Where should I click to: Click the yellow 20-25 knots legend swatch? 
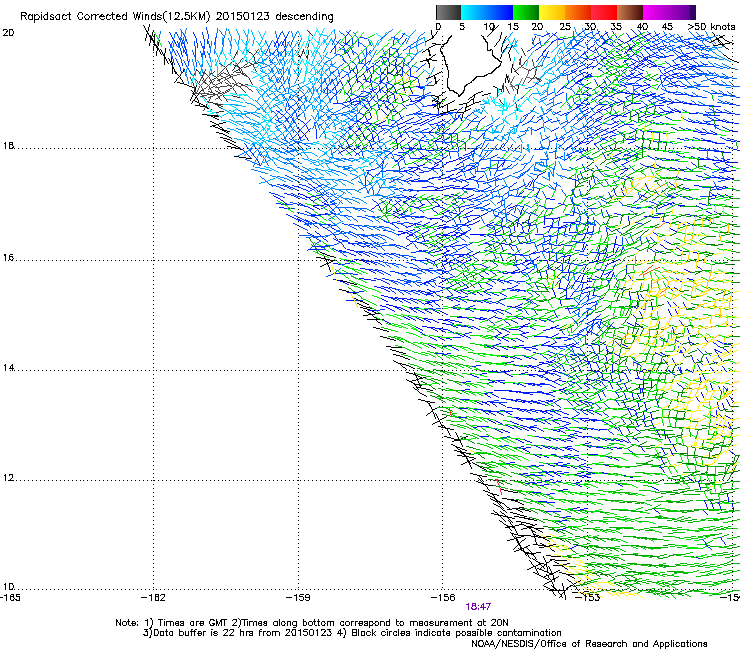552,12
